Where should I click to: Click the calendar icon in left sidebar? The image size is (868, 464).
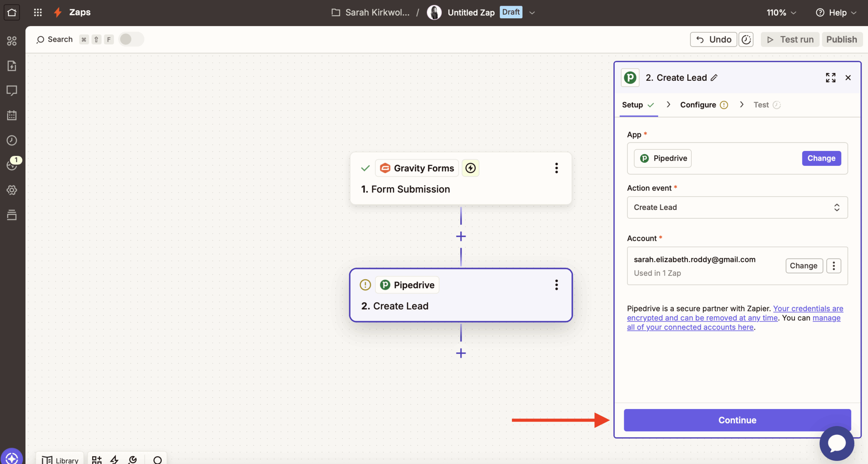(12, 115)
